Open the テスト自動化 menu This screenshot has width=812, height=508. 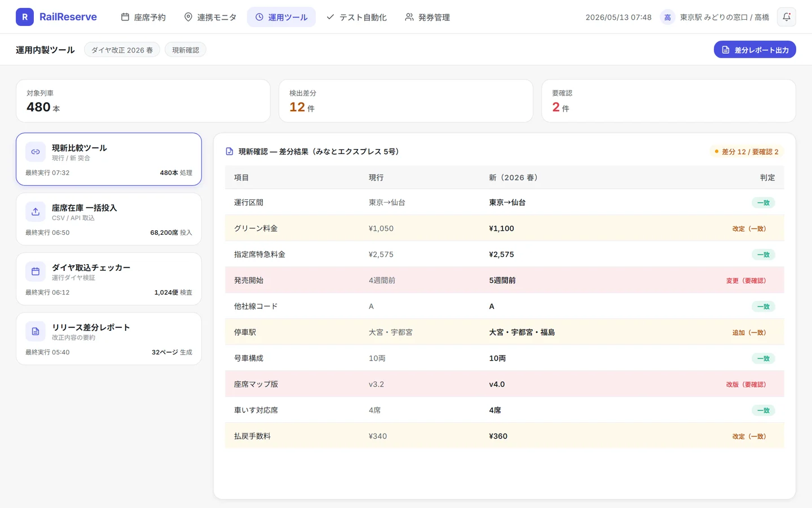point(356,17)
